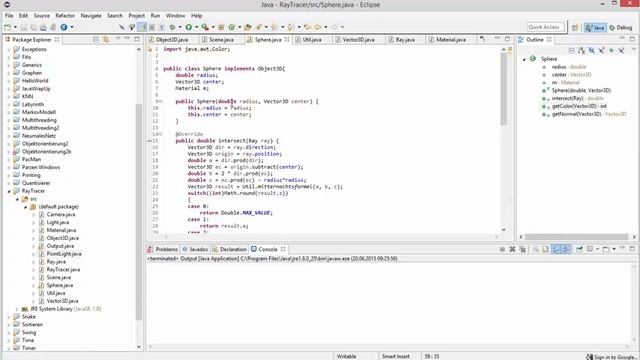This screenshot has width=640, height=360.
Task: Collapse the Sphere class in Outline
Action: (x=524, y=59)
